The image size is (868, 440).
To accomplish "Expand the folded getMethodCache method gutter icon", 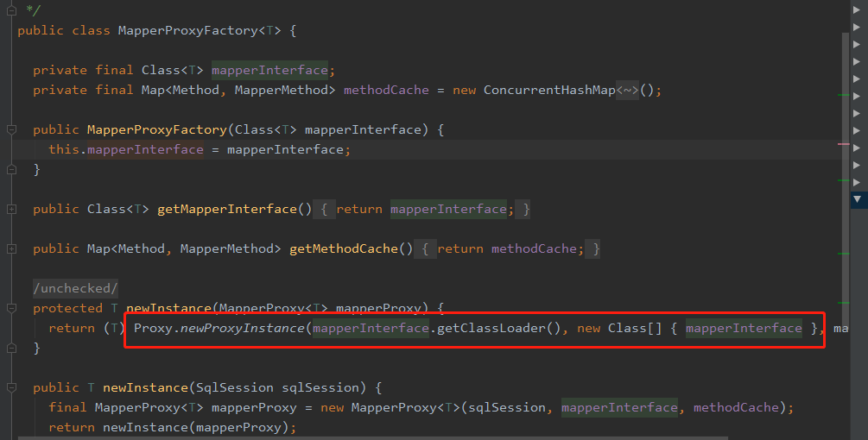I will (x=11, y=248).
